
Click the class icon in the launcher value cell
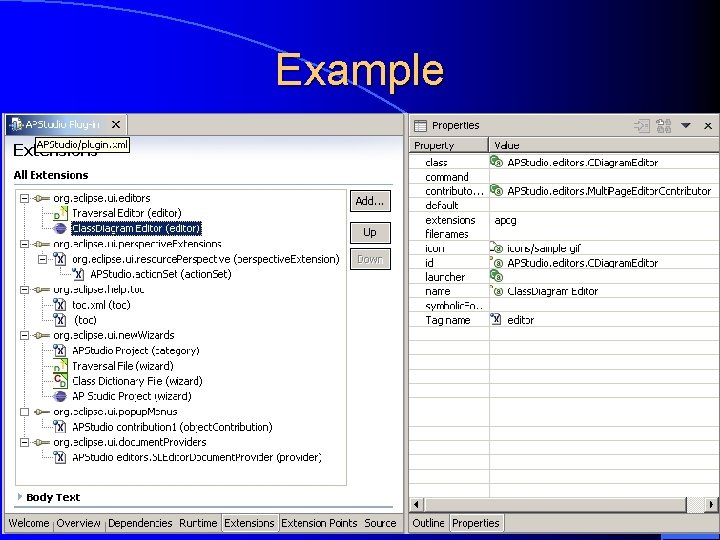(x=496, y=276)
